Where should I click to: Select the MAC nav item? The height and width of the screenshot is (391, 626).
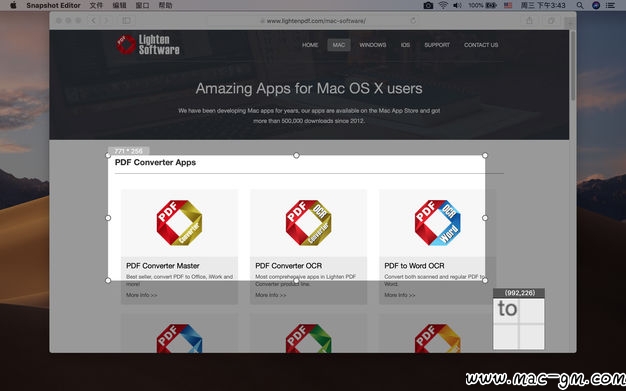point(339,45)
